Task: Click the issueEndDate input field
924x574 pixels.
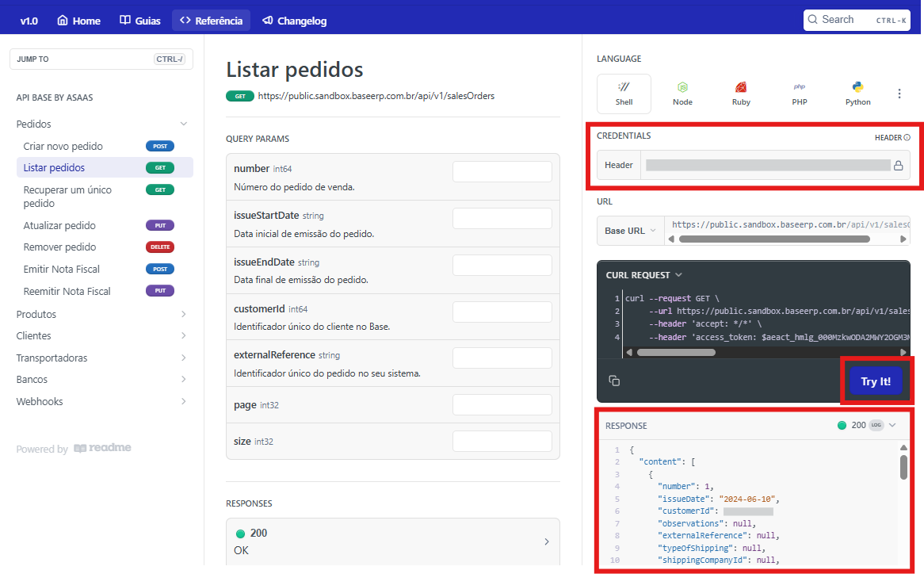Action: click(x=502, y=265)
